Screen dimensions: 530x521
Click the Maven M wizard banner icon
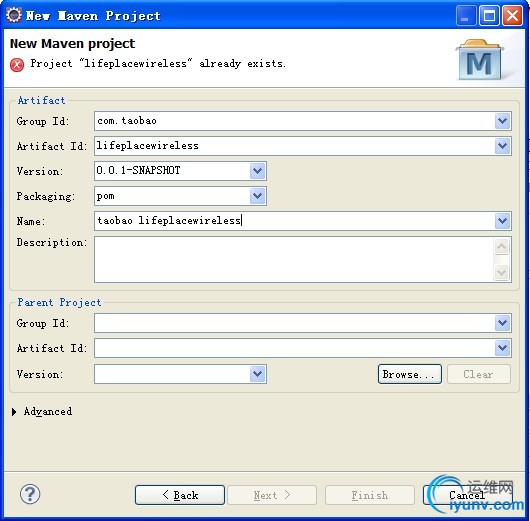point(479,60)
